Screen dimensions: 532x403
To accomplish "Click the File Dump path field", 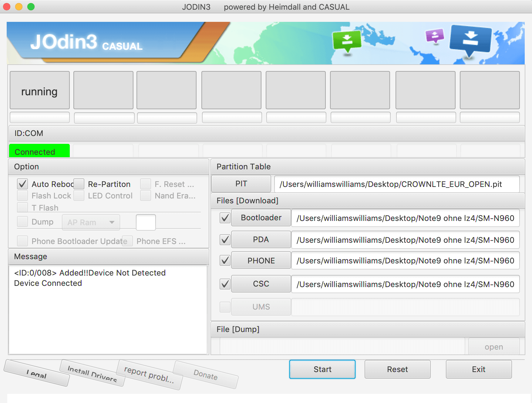I will pos(342,347).
